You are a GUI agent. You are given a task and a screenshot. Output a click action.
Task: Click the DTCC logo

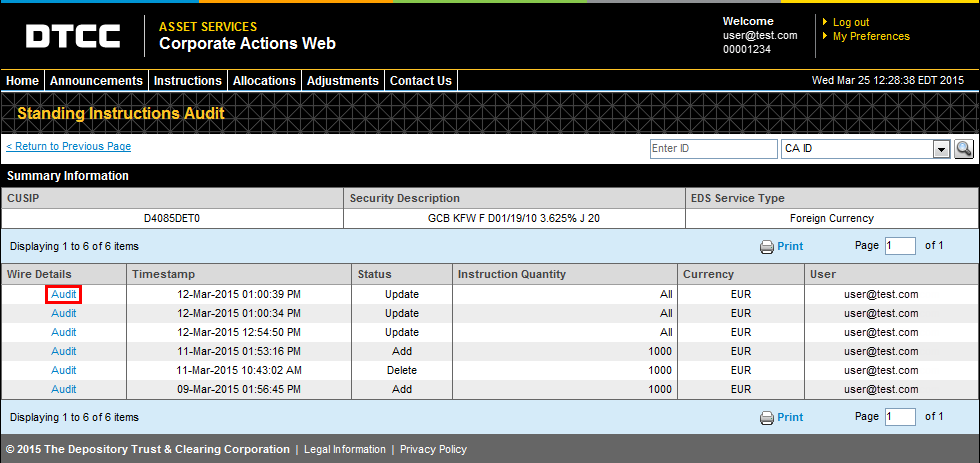coord(73,36)
